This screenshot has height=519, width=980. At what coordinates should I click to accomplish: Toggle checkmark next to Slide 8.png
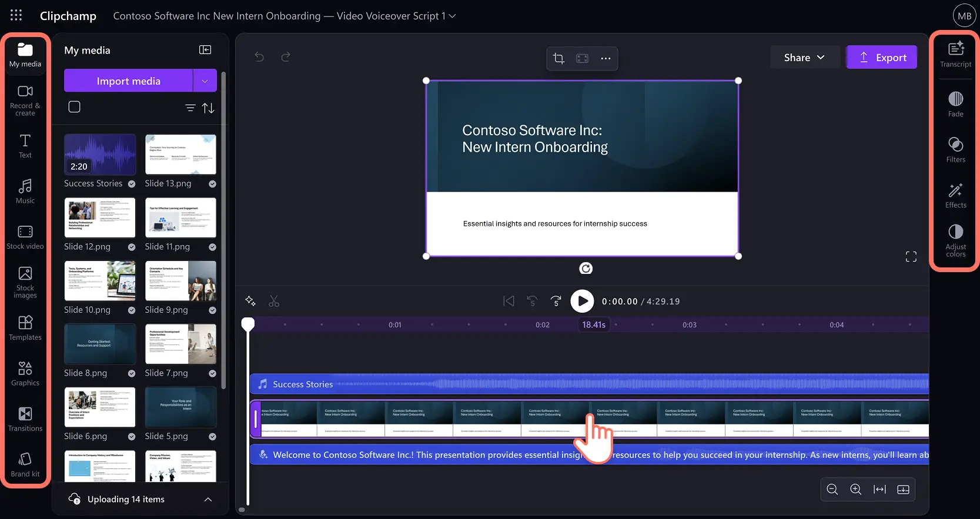pos(132,373)
